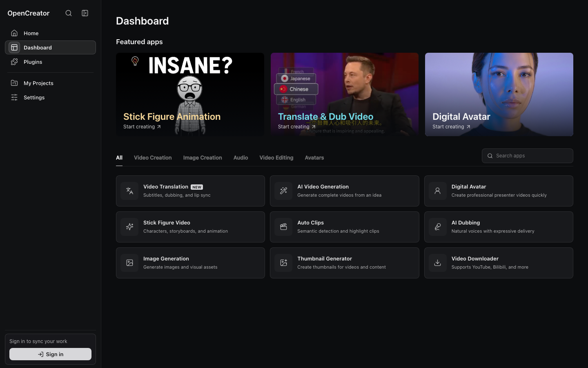Screen dimensions: 588x368
Task: Go to My Projects
Action: pyautogui.click(x=50, y=83)
